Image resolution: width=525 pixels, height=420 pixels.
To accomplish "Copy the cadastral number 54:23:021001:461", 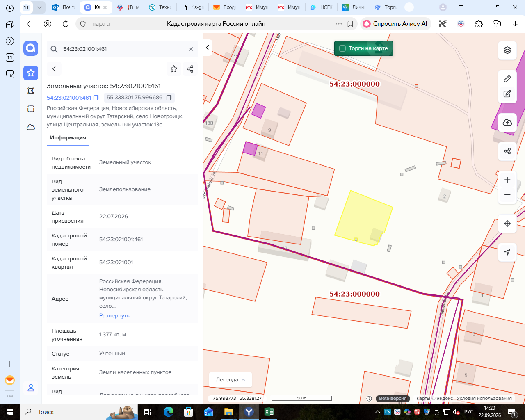I will [96, 98].
